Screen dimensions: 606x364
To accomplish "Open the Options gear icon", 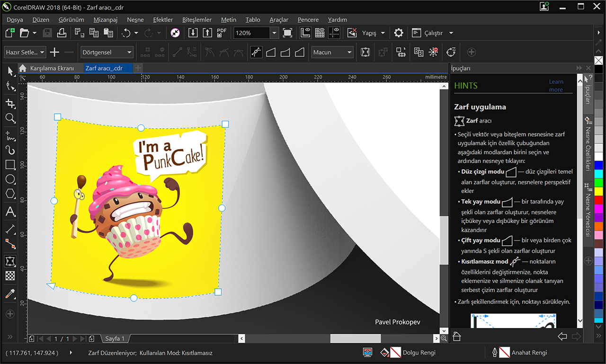I will (399, 33).
